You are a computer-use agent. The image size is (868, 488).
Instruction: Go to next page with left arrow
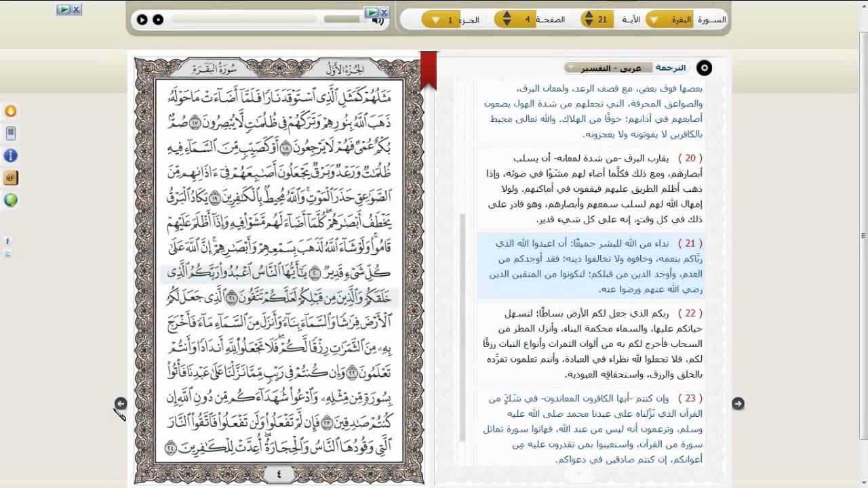coord(120,403)
